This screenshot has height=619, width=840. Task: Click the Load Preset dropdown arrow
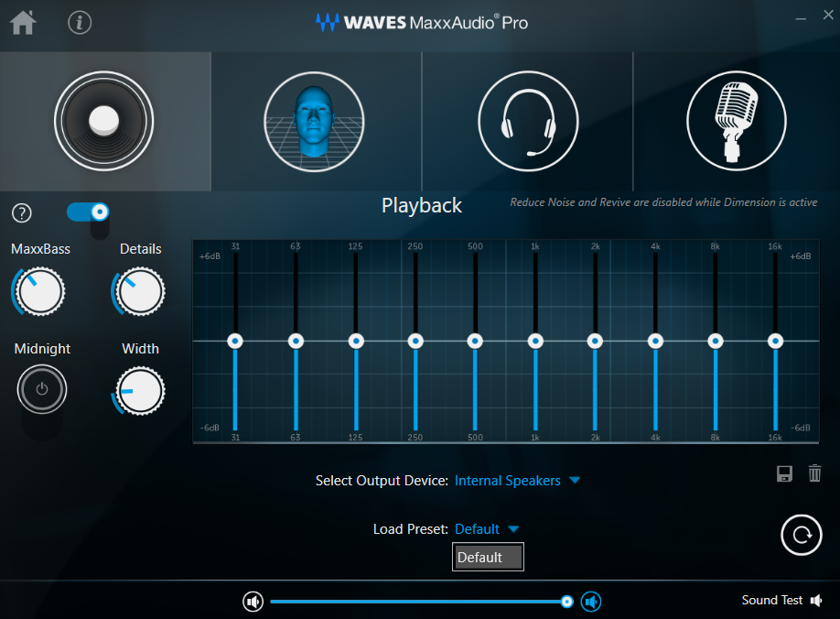click(513, 529)
